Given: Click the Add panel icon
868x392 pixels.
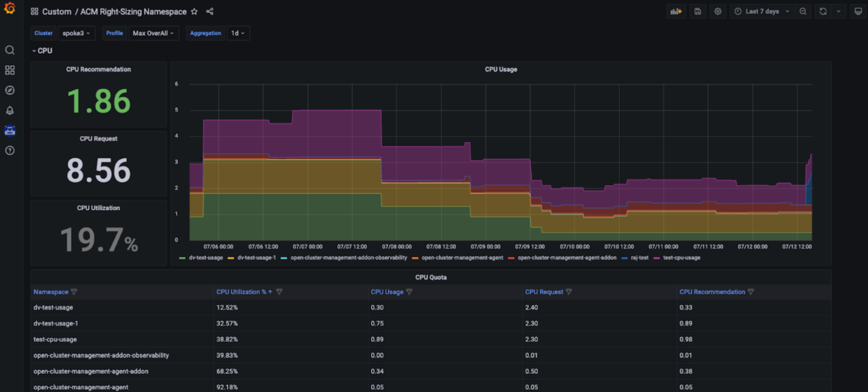Looking at the screenshot, I should (x=676, y=12).
